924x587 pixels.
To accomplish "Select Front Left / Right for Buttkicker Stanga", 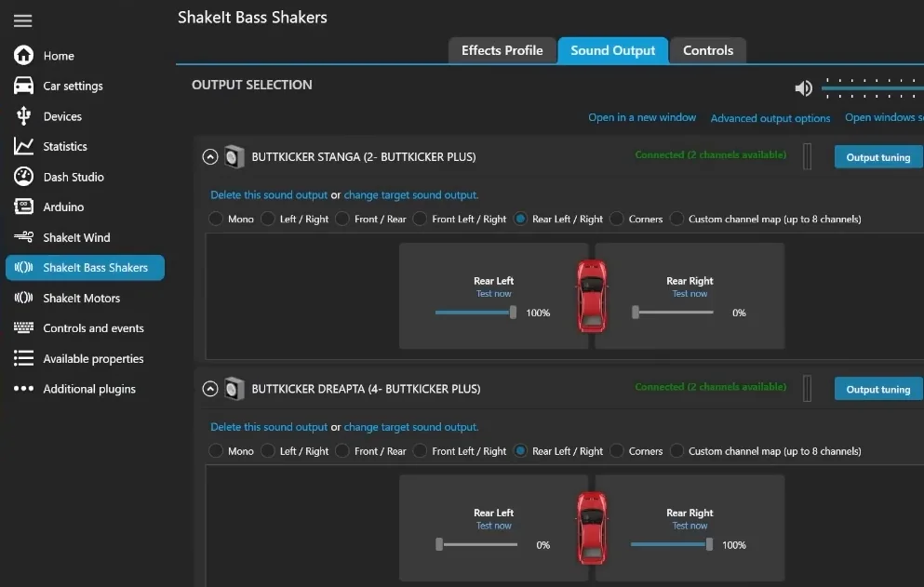I will tap(460, 219).
